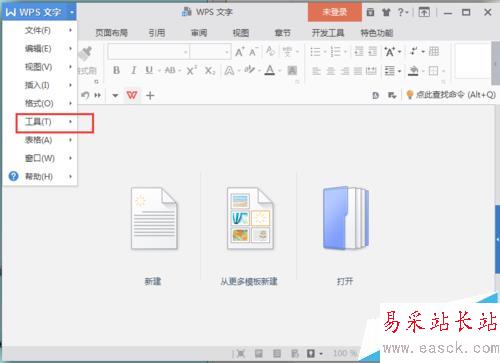500x363 pixels.
Task: Toggle strikethrough AB formatting
Action: click(170, 71)
